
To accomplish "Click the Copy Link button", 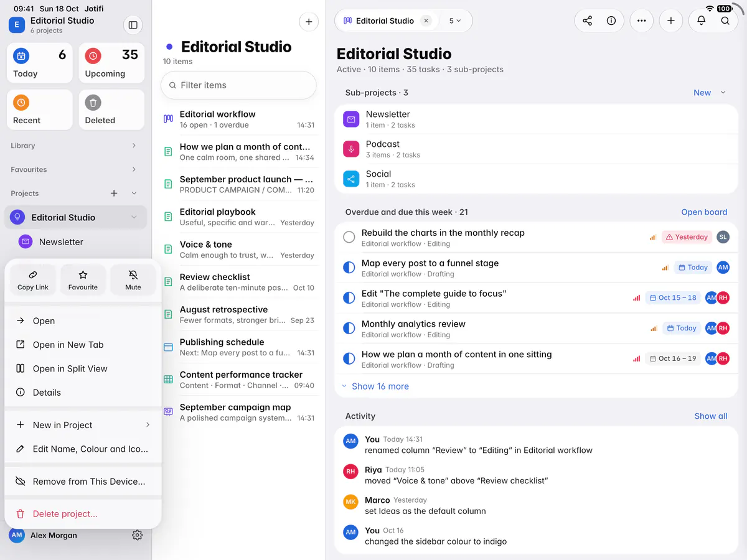I will click(x=33, y=280).
